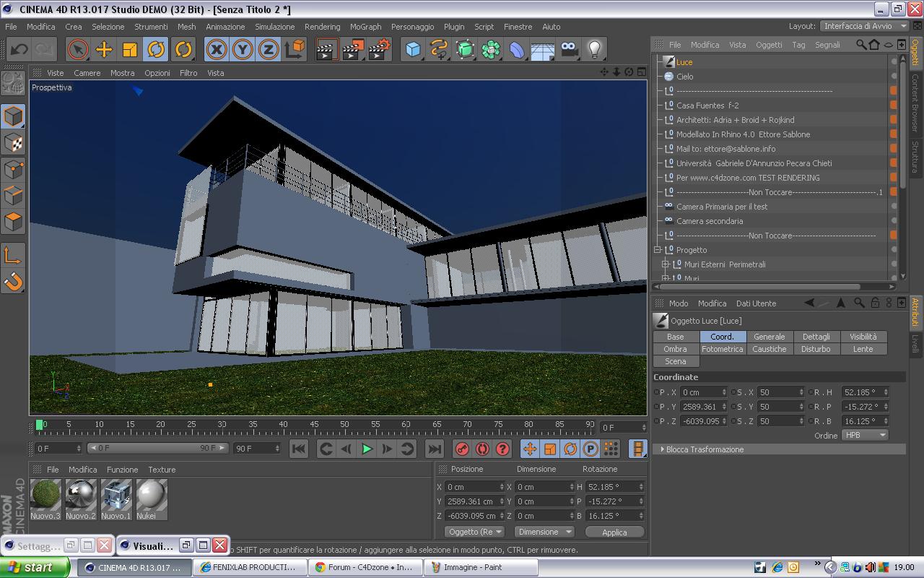This screenshot has width=924, height=578.
Task: Open the Simulazione menu
Action: (x=274, y=27)
